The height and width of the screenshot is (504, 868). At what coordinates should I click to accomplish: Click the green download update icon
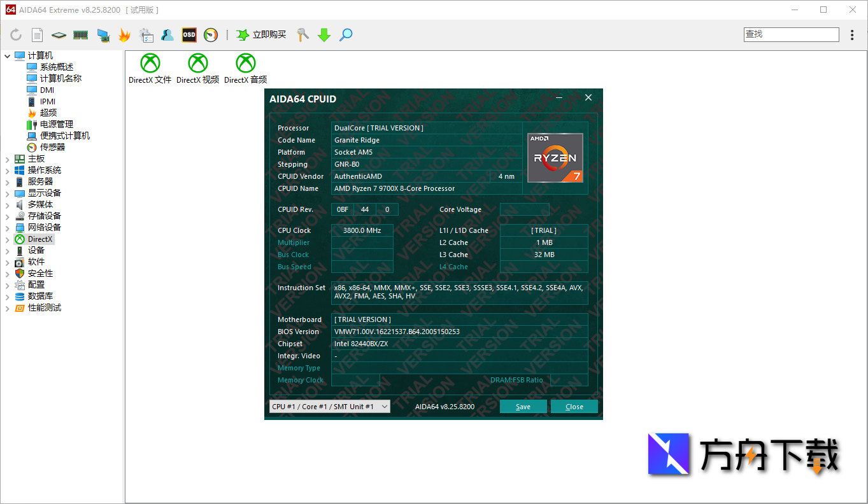pos(324,35)
